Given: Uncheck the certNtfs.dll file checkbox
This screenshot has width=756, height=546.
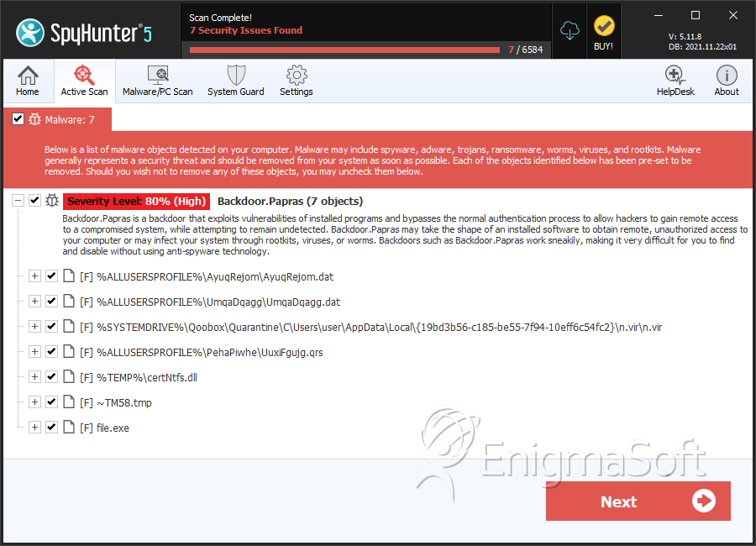Looking at the screenshot, I should pos(51,376).
